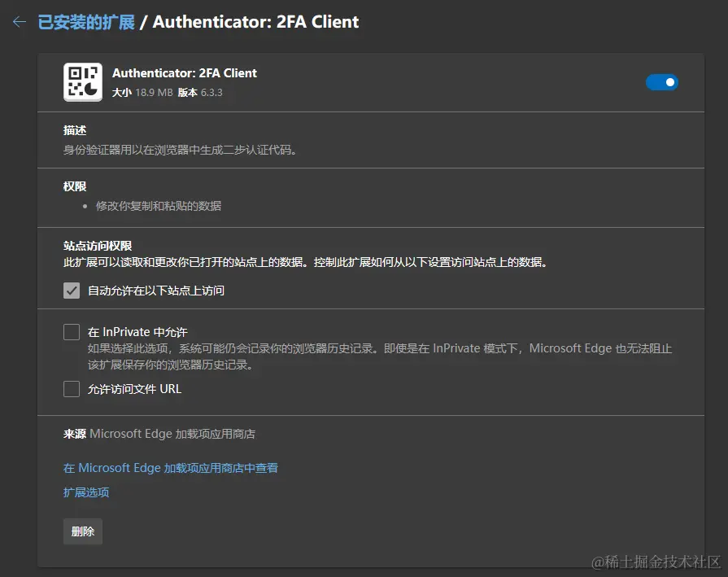This screenshot has width=728, height=577.
Task: Click the 站点访问权限 heading
Action: (98, 246)
